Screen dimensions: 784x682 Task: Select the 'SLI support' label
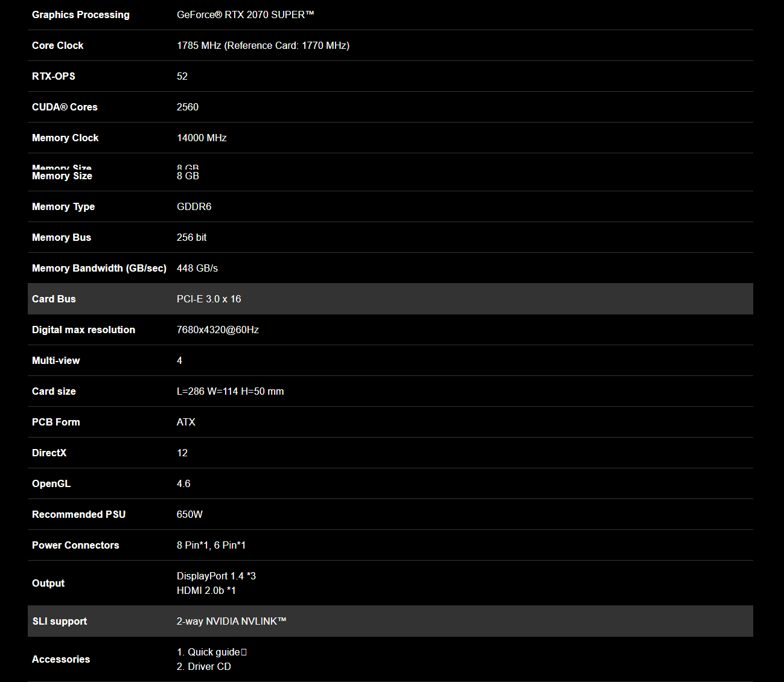point(59,621)
